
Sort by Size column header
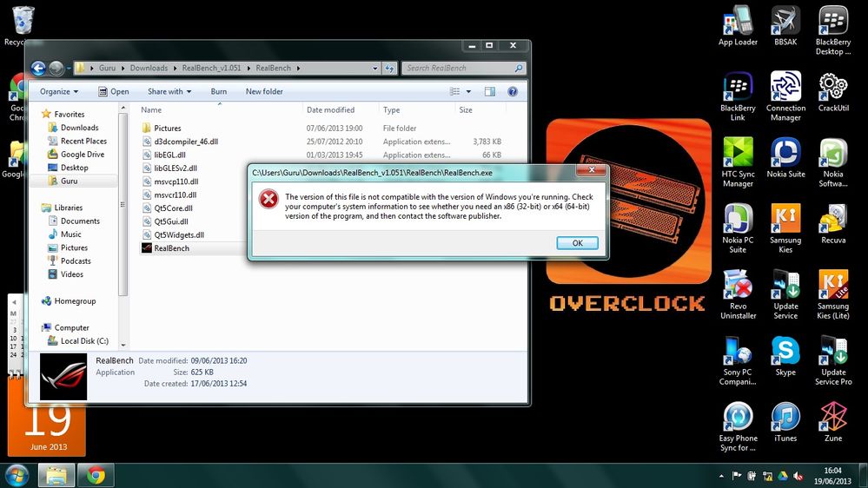click(x=480, y=109)
